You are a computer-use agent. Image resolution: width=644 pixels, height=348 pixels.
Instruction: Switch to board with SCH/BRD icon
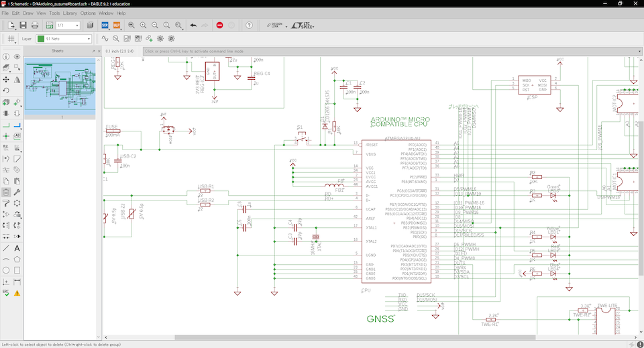(49, 25)
